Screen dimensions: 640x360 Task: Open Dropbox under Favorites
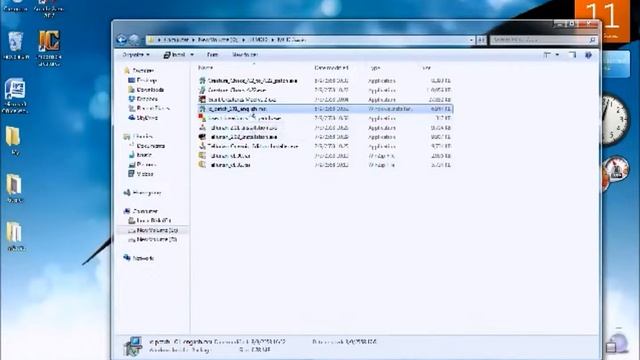(x=143, y=99)
